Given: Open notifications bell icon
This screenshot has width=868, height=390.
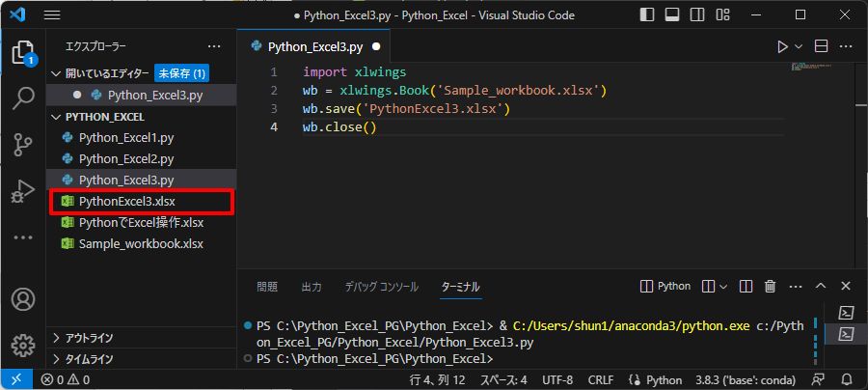Looking at the screenshot, I should point(847,380).
